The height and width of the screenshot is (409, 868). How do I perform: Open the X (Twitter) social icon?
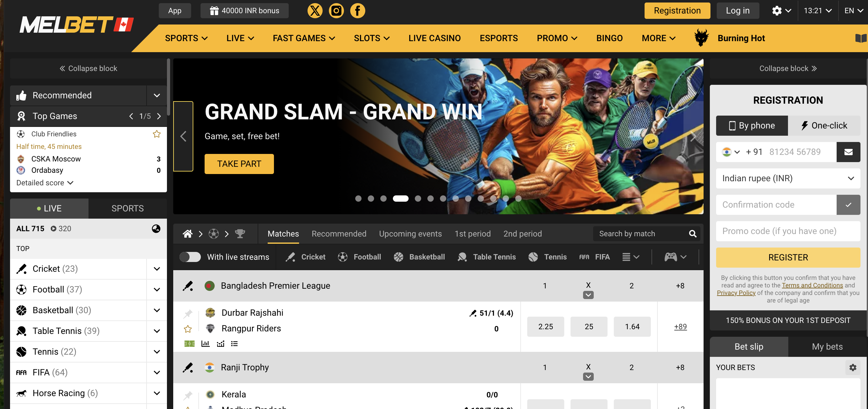coord(315,10)
